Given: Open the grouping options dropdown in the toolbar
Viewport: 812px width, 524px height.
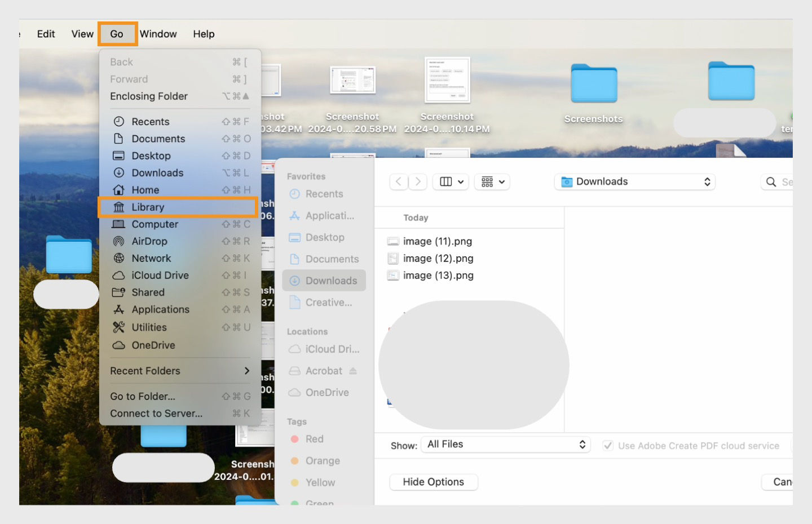Looking at the screenshot, I should click(x=492, y=181).
